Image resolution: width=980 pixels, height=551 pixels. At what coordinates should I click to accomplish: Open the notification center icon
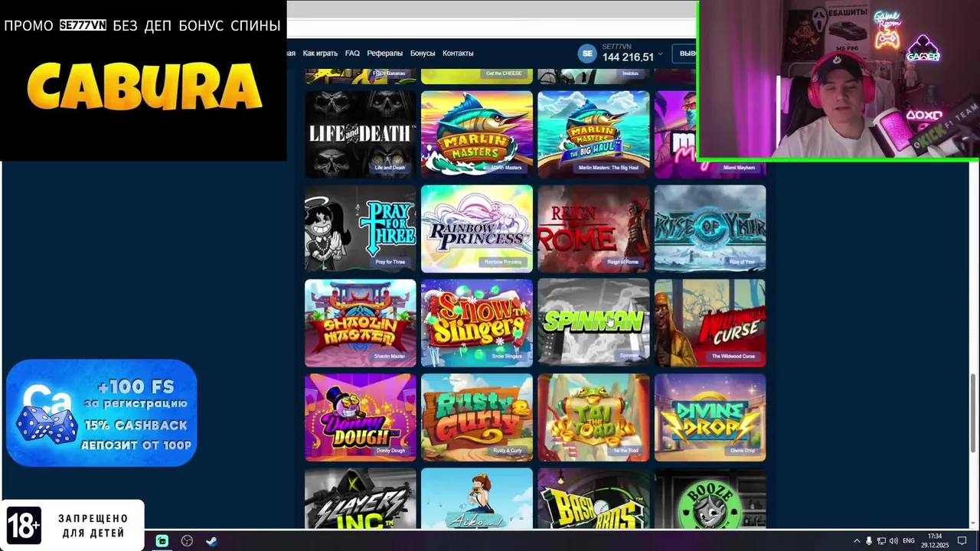point(962,541)
